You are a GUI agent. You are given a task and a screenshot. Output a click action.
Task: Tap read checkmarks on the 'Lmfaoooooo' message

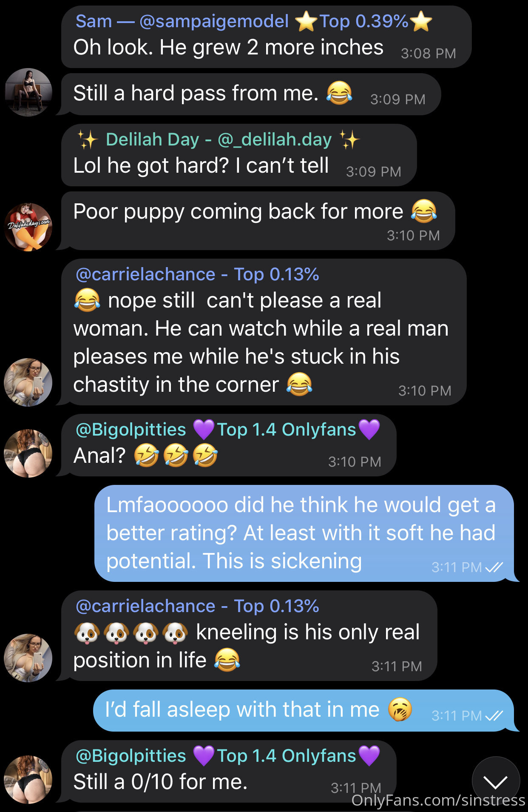tap(494, 567)
